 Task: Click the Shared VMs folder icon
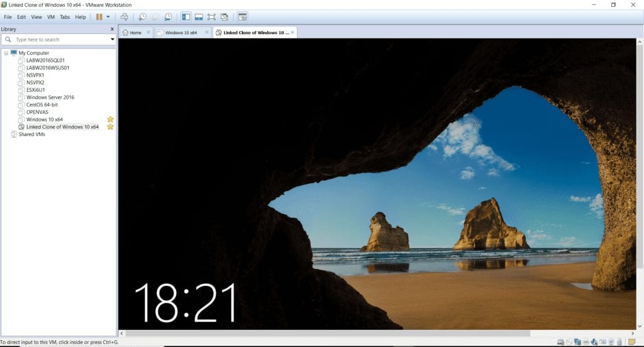click(14, 134)
